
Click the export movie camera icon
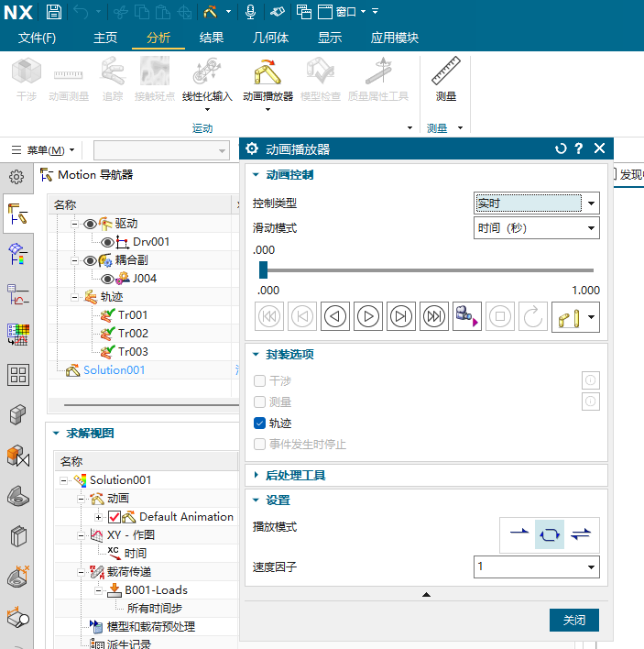point(467,316)
